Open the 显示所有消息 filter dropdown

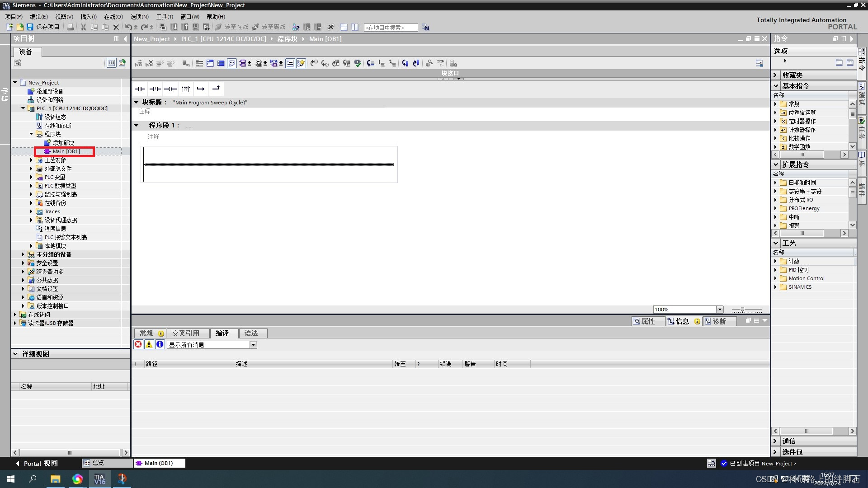254,345
